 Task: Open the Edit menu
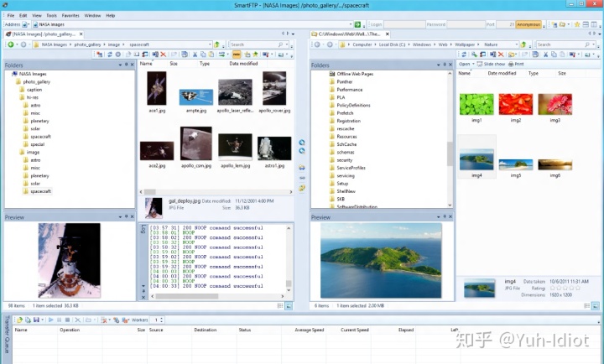point(23,15)
